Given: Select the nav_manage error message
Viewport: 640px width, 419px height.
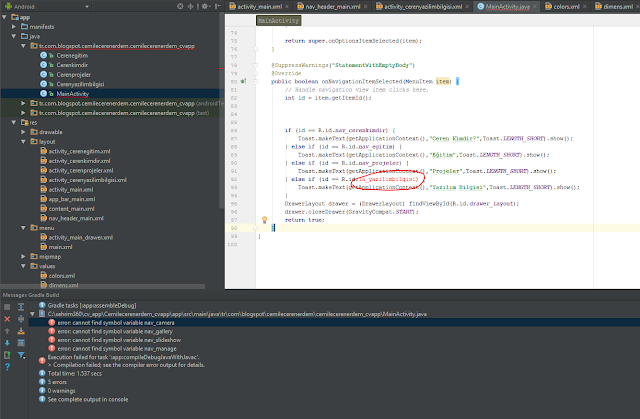Looking at the screenshot, I should (x=117, y=348).
